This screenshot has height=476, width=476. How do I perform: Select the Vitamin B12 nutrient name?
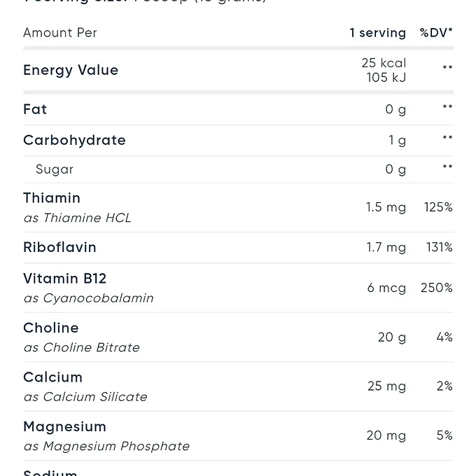pos(64,279)
